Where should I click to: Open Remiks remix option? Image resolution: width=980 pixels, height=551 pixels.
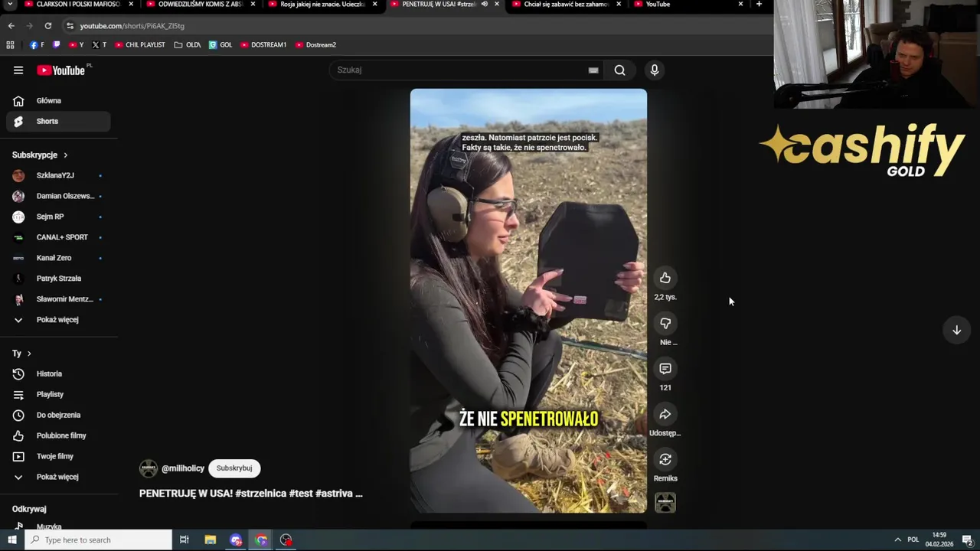tap(665, 459)
